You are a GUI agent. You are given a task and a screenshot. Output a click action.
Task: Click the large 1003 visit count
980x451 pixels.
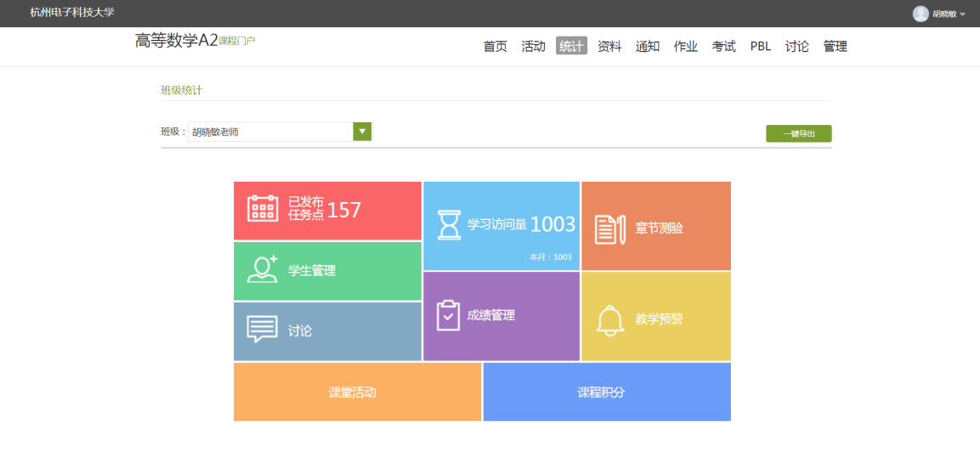click(x=553, y=225)
